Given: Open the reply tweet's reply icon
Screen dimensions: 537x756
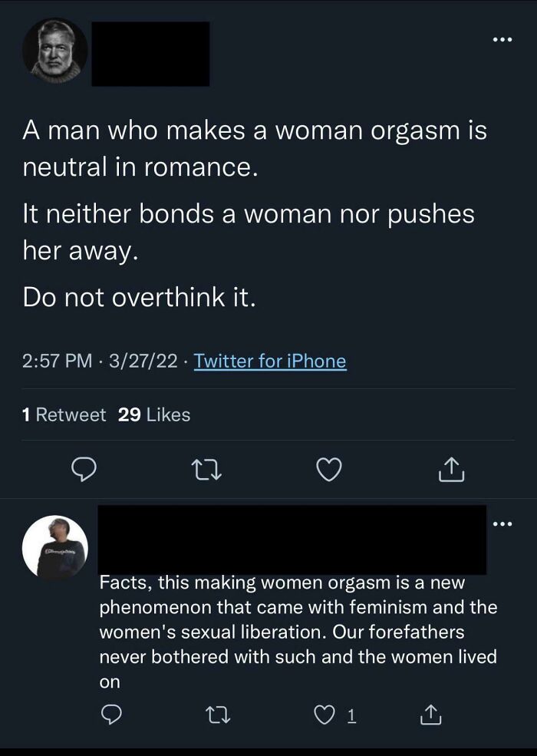Looking at the screenshot, I should [111, 714].
